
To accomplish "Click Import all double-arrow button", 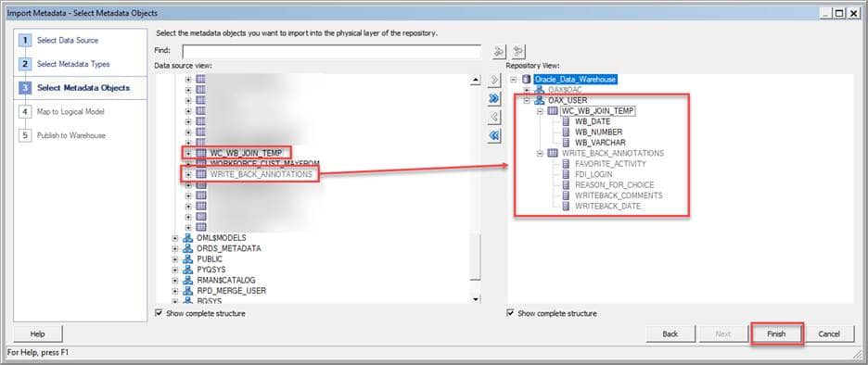I will (494, 99).
